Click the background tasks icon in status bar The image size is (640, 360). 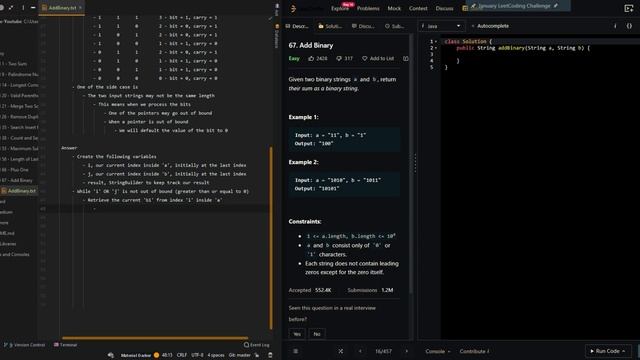pos(111,355)
